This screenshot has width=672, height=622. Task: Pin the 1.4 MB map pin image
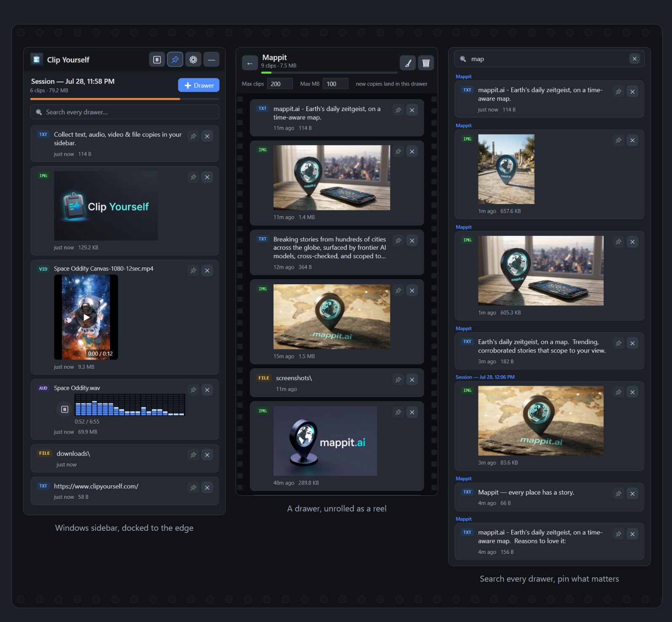click(x=398, y=151)
